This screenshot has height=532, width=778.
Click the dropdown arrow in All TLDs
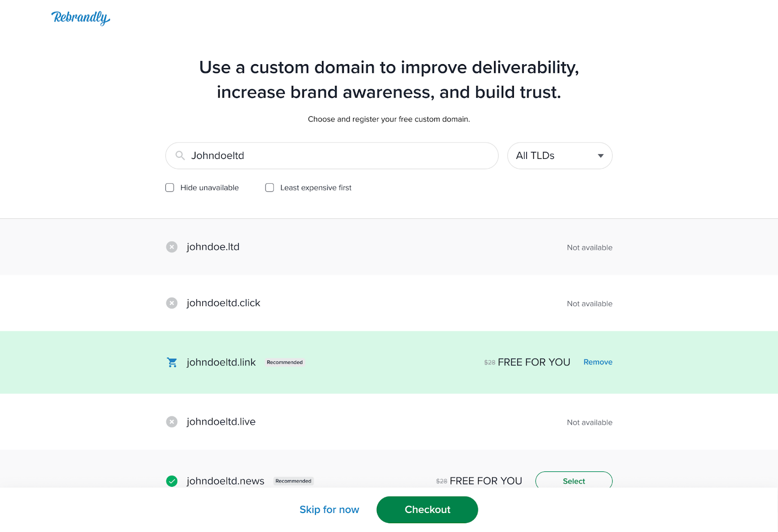click(601, 156)
